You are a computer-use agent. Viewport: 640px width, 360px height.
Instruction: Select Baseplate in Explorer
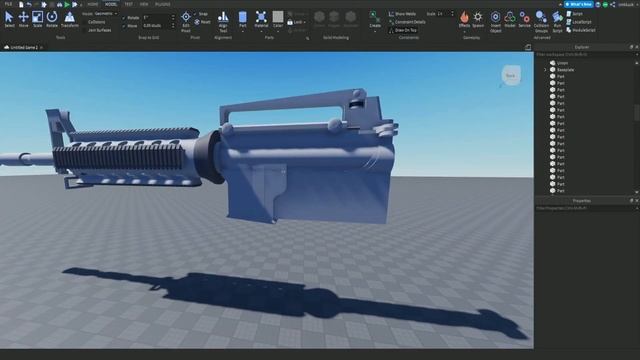[x=565, y=70]
